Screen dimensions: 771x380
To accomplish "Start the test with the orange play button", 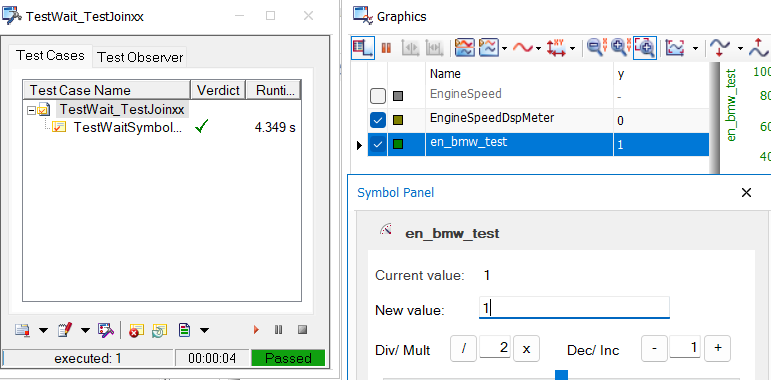I will tap(256, 330).
